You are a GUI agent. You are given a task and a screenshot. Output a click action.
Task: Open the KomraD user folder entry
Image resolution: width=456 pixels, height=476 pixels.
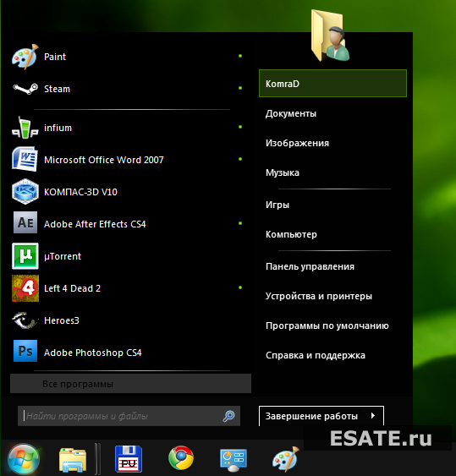pyautogui.click(x=332, y=84)
